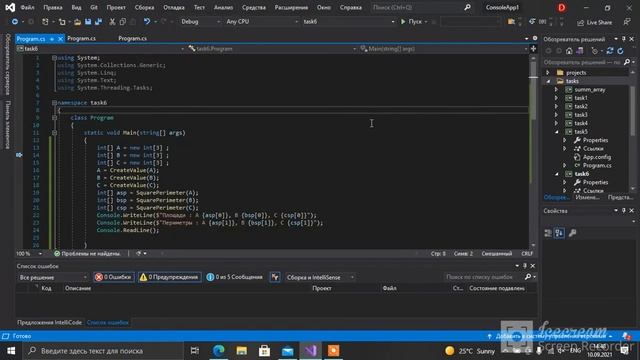Open Microsoft Edge from the taskbar

219,351
